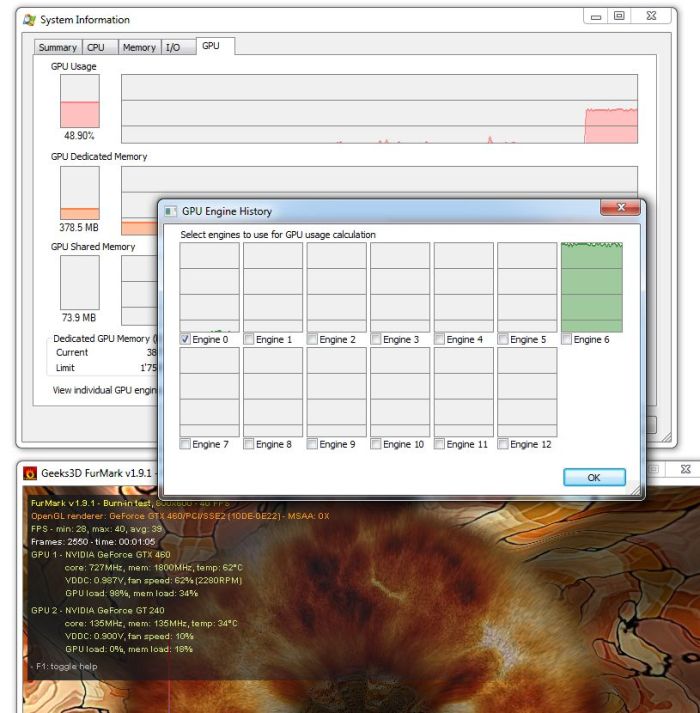Click the 'Current' dedicated memory row label
Viewport: 700px width, 713px height.
[72, 352]
